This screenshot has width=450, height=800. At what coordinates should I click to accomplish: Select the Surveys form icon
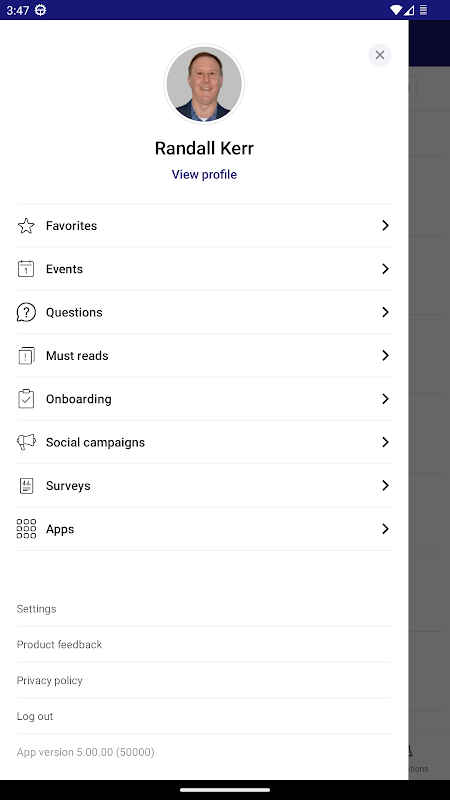26,486
